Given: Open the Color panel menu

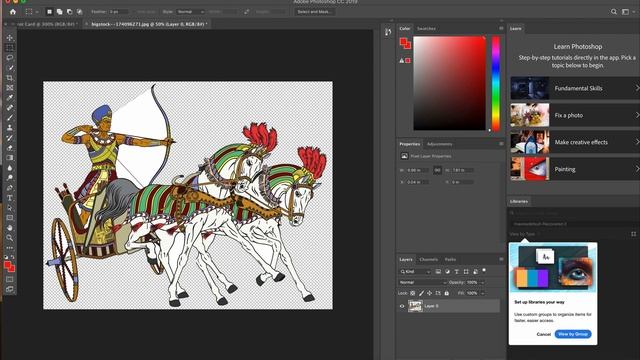Looking at the screenshot, I should click(x=501, y=28).
